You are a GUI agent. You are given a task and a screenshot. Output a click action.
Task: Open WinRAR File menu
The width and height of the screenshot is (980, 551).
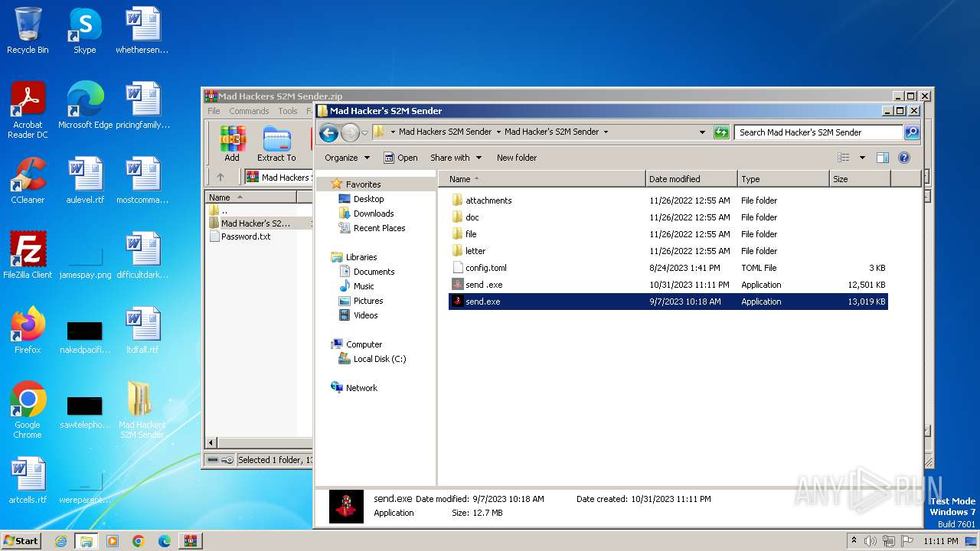(214, 111)
